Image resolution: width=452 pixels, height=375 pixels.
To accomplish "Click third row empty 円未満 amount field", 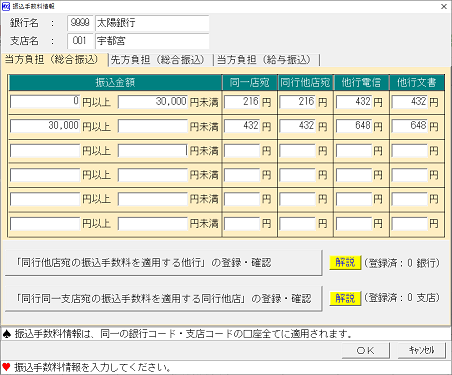I will [x=153, y=151].
